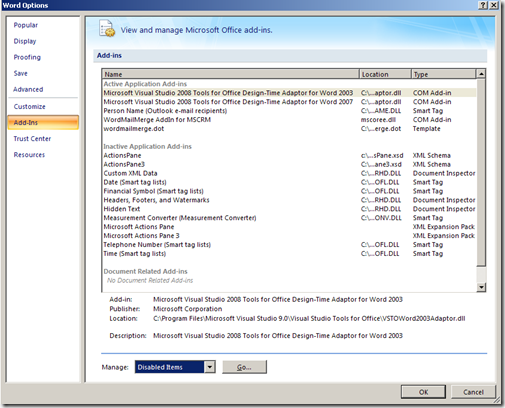The height and width of the screenshot is (408, 505).
Task: Click the Help question mark button
Action: click(x=482, y=5)
